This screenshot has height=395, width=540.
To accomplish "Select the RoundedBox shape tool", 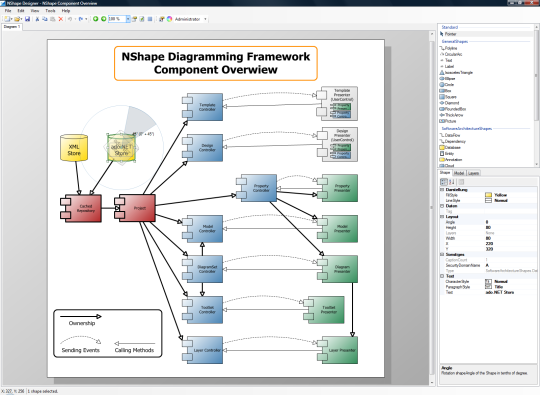I will (x=453, y=109).
